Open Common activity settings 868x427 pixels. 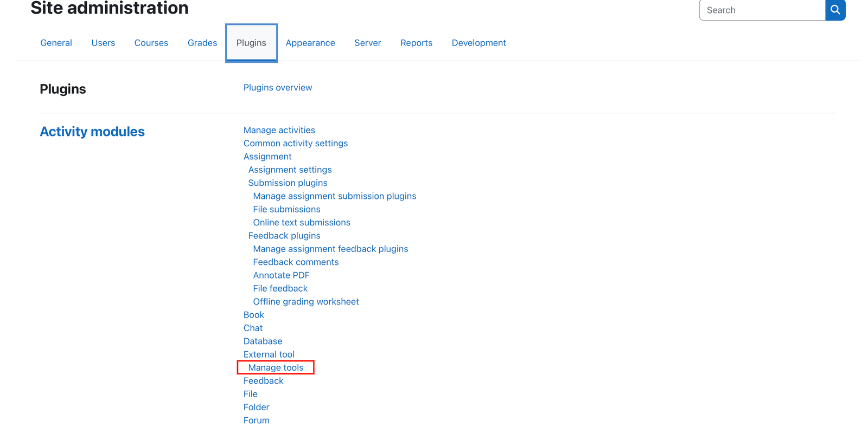[296, 143]
